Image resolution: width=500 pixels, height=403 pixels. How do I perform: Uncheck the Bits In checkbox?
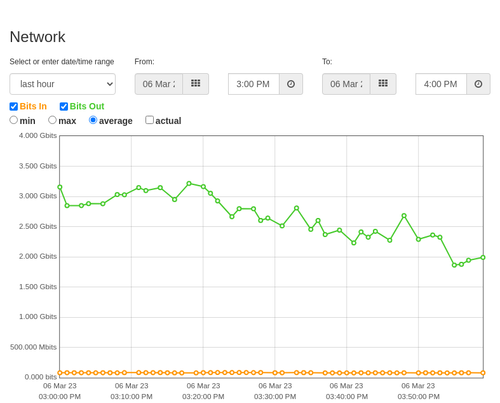click(x=14, y=106)
